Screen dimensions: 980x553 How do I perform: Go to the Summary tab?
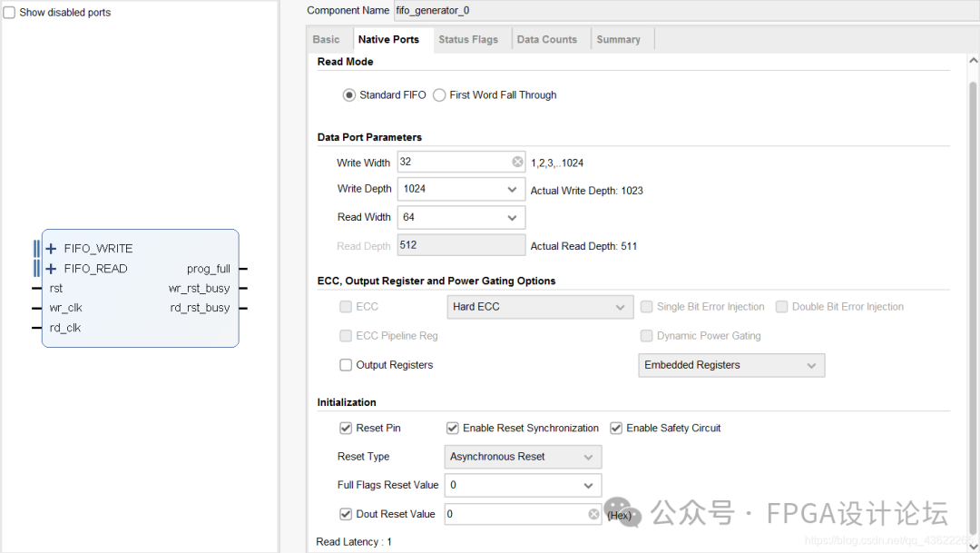pos(618,40)
